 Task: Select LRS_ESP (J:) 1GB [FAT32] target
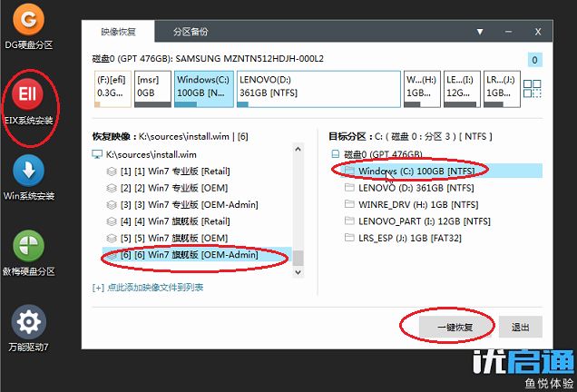coord(409,238)
